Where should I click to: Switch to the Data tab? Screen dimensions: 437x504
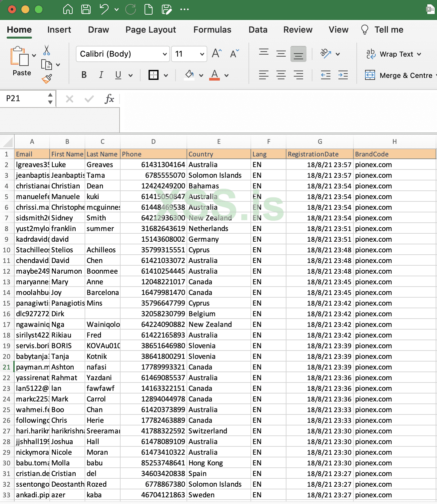258,30
